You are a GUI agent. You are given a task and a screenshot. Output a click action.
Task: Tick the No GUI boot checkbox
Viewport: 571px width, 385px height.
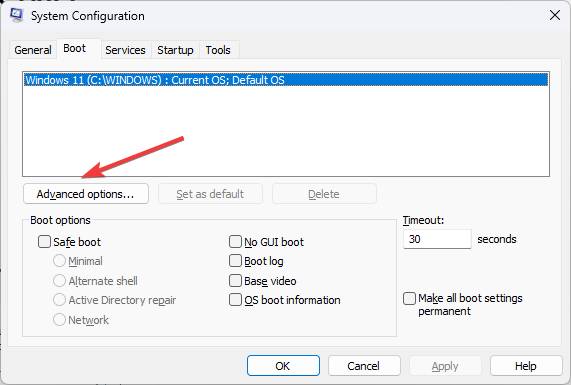point(235,242)
